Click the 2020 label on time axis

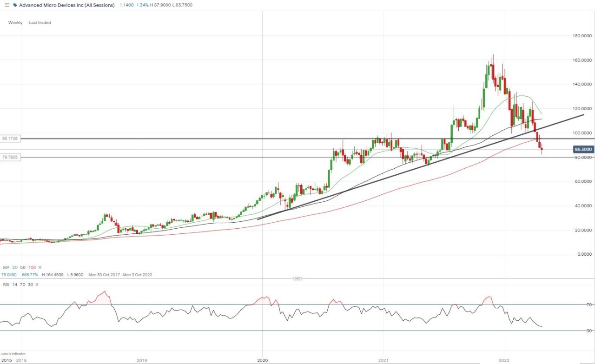click(x=263, y=360)
